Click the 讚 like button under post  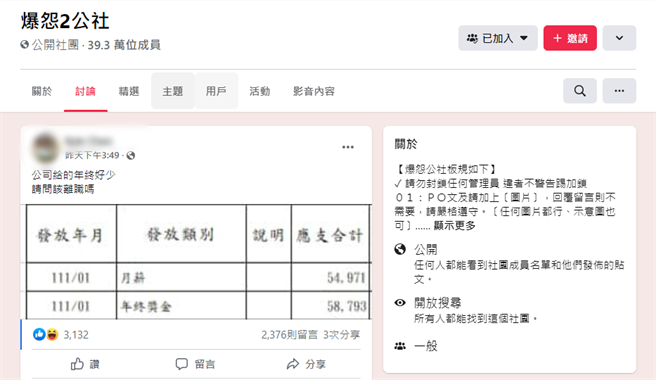85,364
